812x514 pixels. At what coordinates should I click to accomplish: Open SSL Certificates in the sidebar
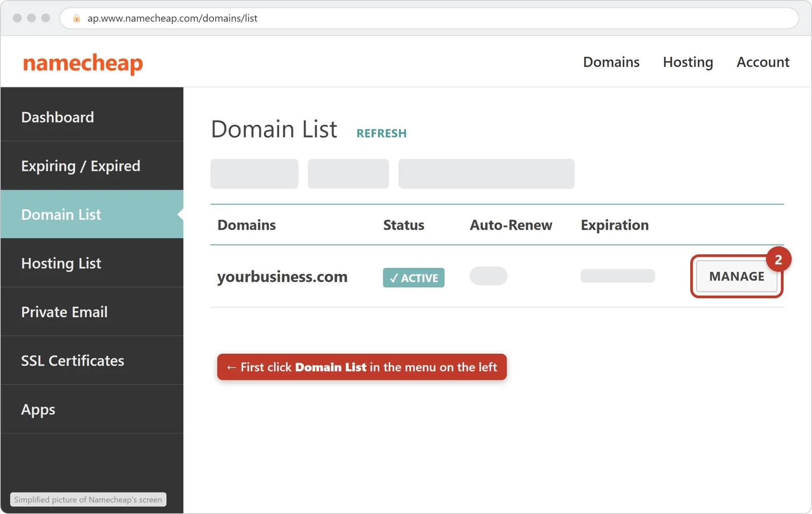92,360
